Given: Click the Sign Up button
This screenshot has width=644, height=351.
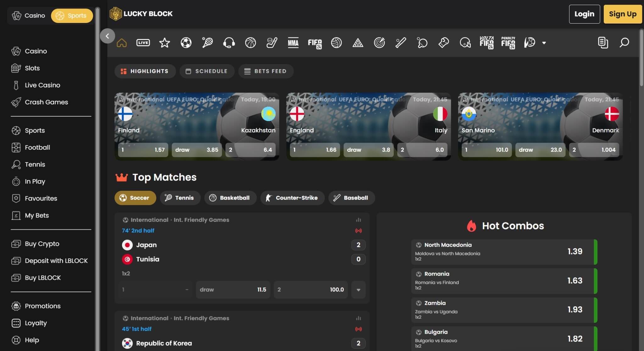Looking at the screenshot, I should 622,14.
